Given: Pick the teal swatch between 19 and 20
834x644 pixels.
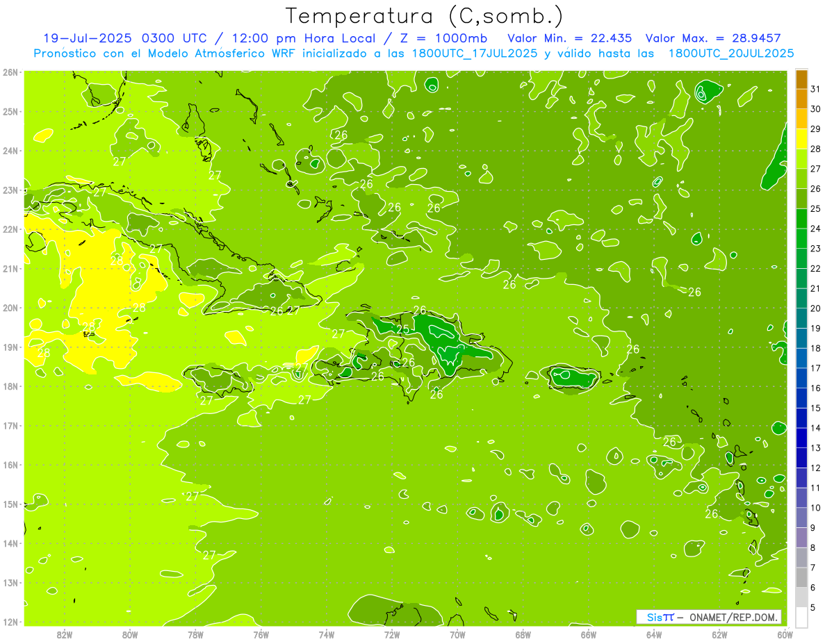Looking at the screenshot, I should (801, 318).
